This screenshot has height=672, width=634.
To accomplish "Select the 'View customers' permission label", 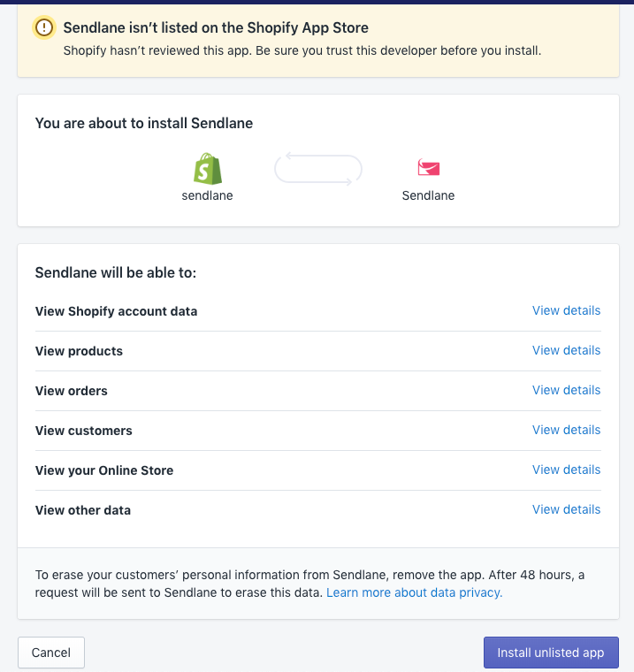I will 84,431.
